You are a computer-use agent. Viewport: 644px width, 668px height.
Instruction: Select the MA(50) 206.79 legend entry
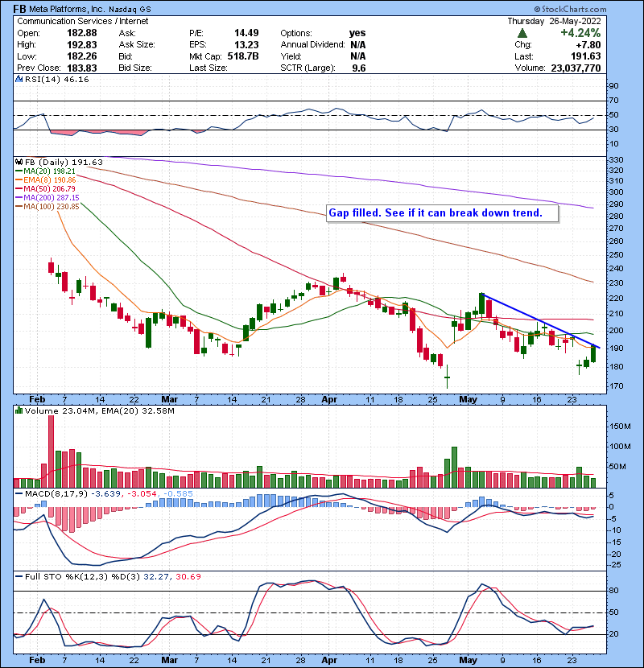46,188
